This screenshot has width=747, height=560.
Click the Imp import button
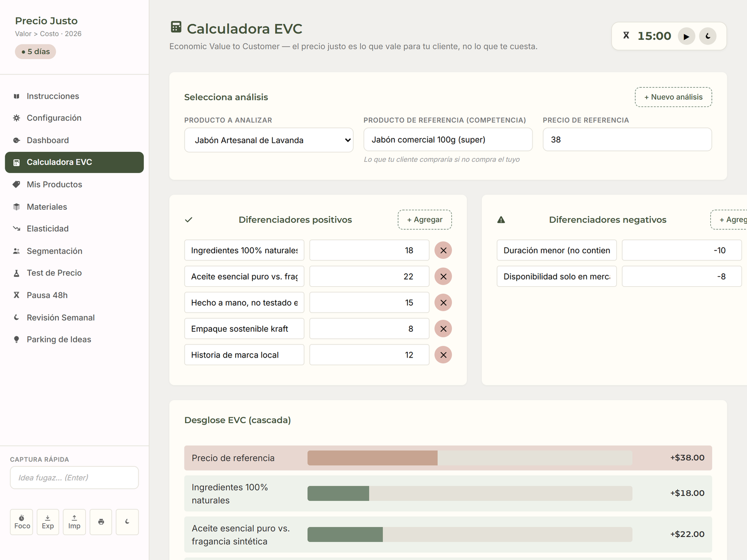(74, 522)
